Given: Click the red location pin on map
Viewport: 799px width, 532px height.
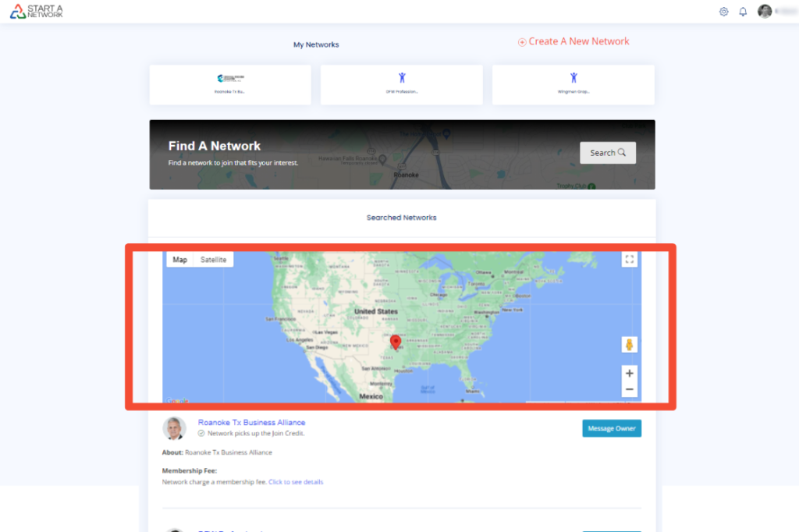Looking at the screenshot, I should tap(396, 342).
